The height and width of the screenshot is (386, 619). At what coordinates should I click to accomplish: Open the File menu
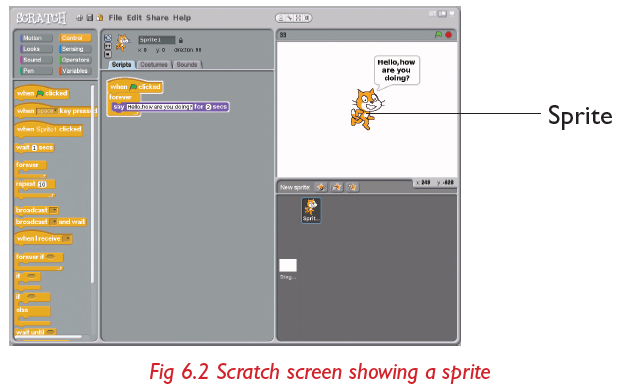[x=115, y=18]
